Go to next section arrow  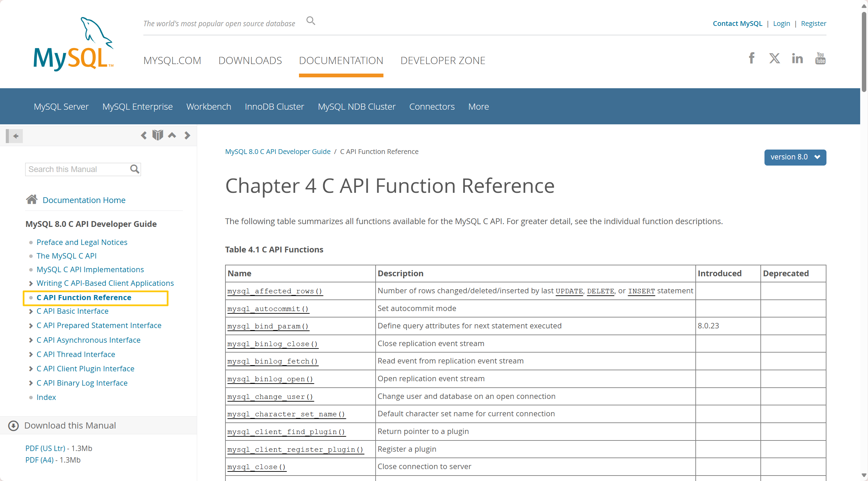tap(187, 136)
